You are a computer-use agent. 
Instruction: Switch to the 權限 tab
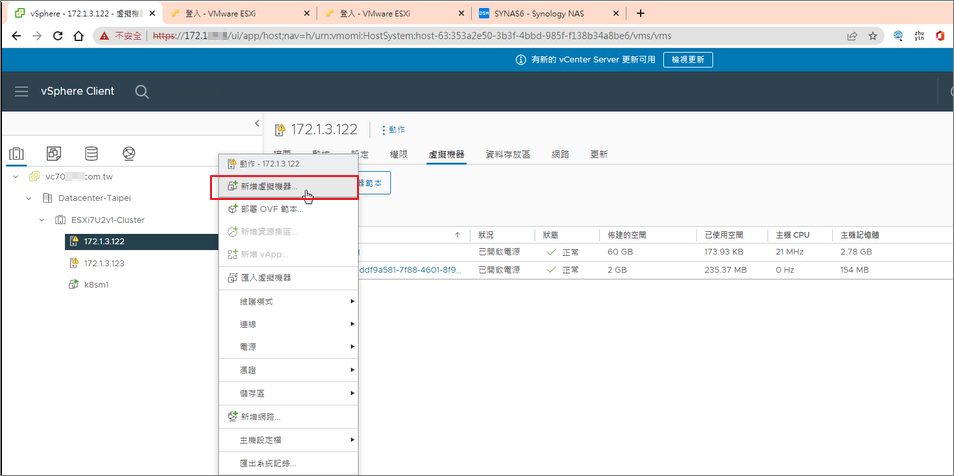coord(397,154)
